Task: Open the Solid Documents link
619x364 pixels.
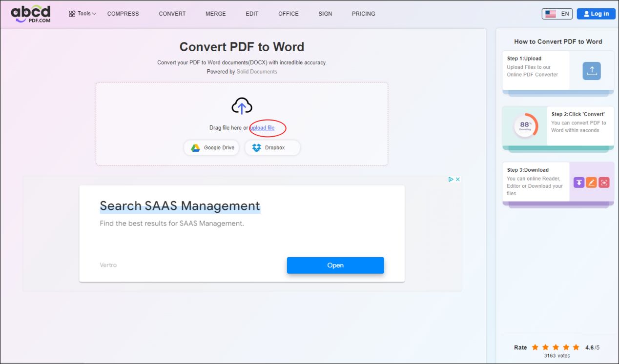Action: point(257,72)
